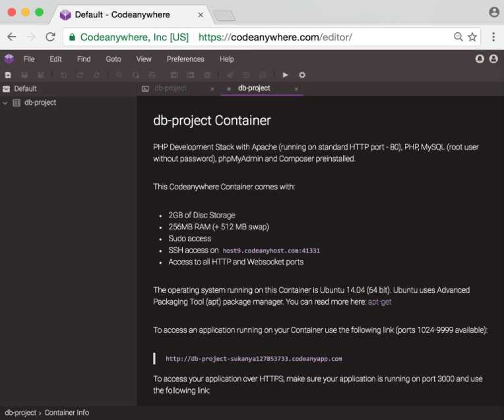Click the dimmed Undo toolbar icon

point(63,75)
